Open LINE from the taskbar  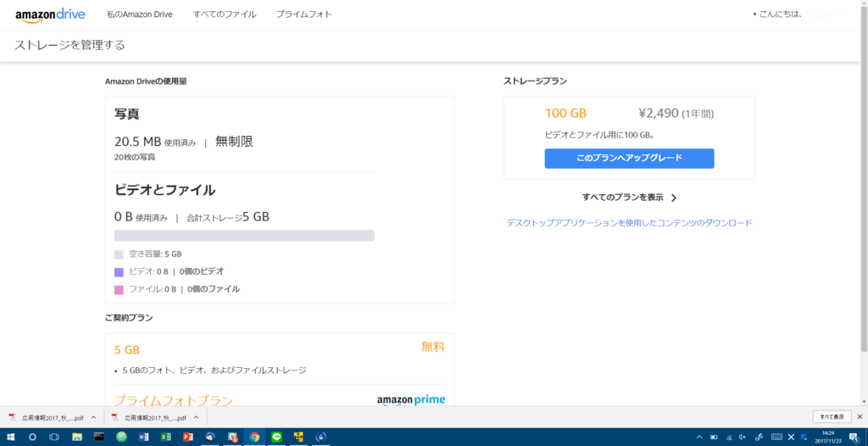[x=277, y=437]
